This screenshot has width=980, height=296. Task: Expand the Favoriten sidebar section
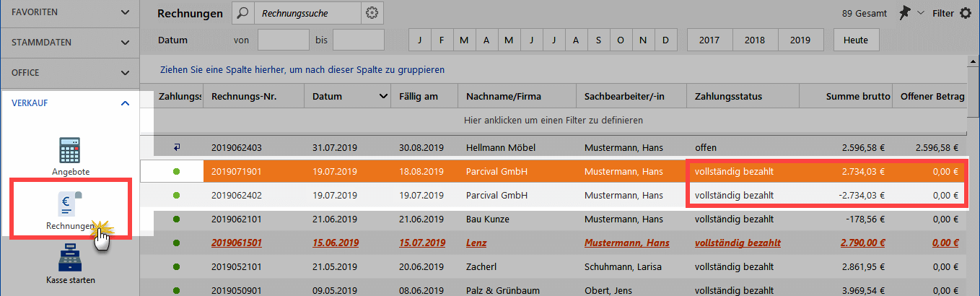[70, 12]
